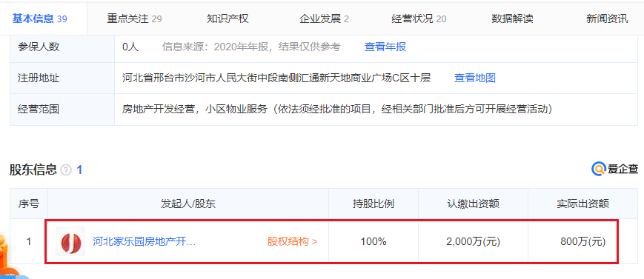Switch to the 企业发展 tab
This screenshot has height=279, width=644.
pyautogui.click(x=324, y=19)
